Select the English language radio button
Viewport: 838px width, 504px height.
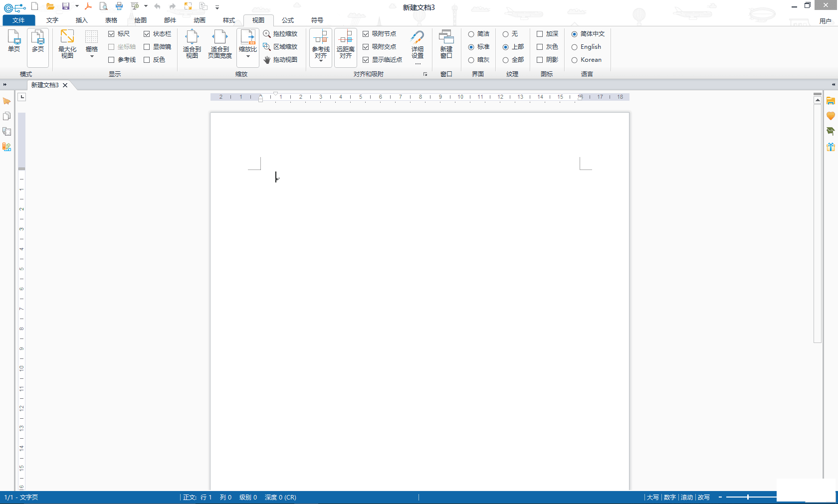575,47
